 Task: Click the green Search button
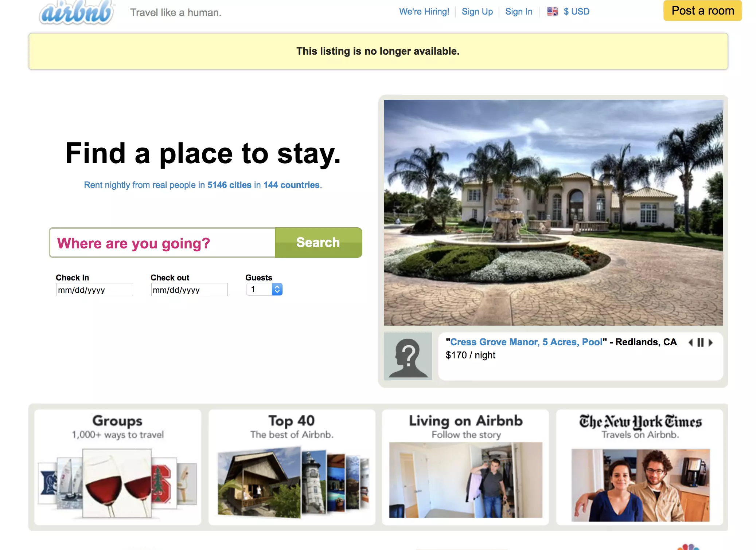pos(318,243)
